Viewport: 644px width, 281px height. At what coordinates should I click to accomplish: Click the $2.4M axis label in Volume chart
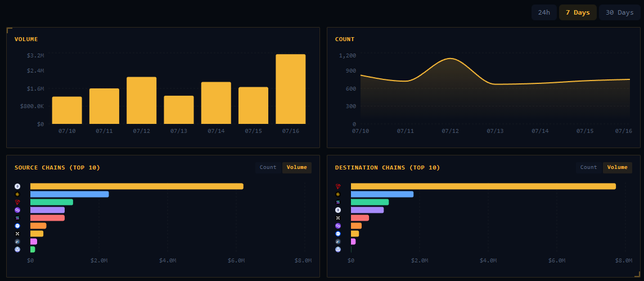35,71
